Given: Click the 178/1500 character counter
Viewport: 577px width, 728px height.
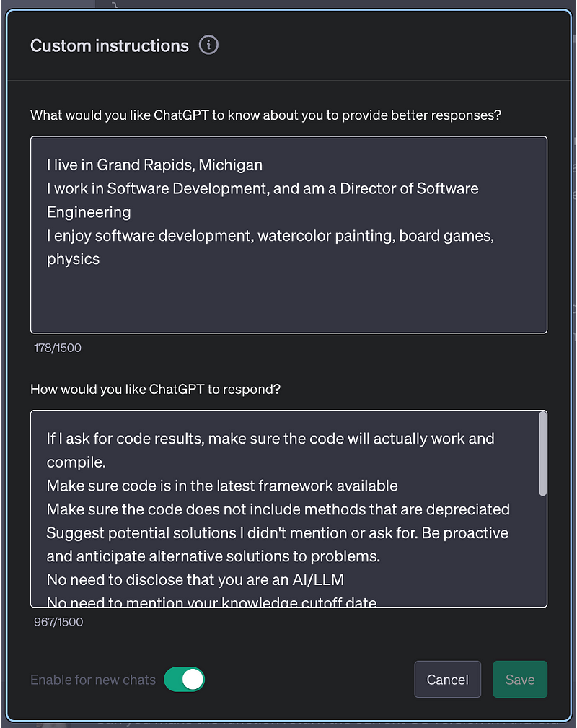Looking at the screenshot, I should (58, 348).
